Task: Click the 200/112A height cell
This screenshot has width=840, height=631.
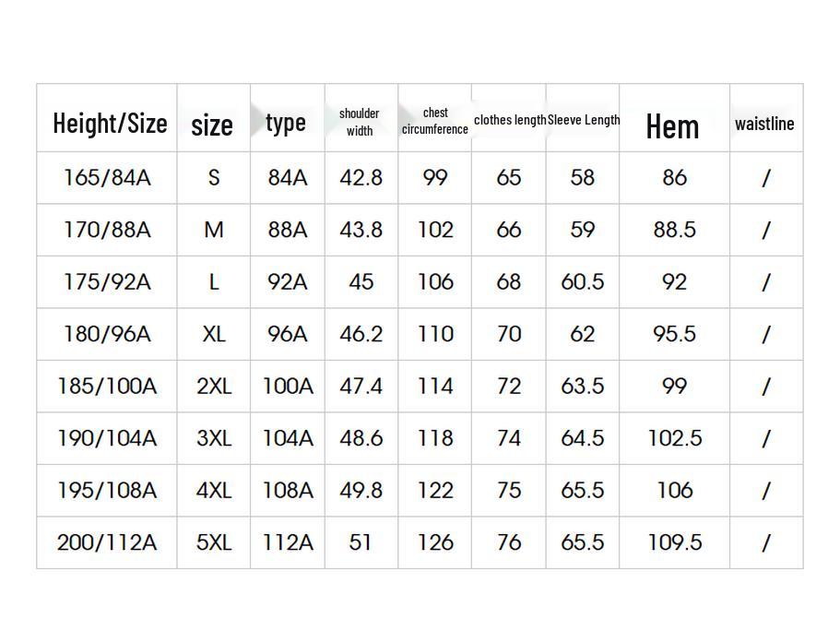Action: pos(107,542)
